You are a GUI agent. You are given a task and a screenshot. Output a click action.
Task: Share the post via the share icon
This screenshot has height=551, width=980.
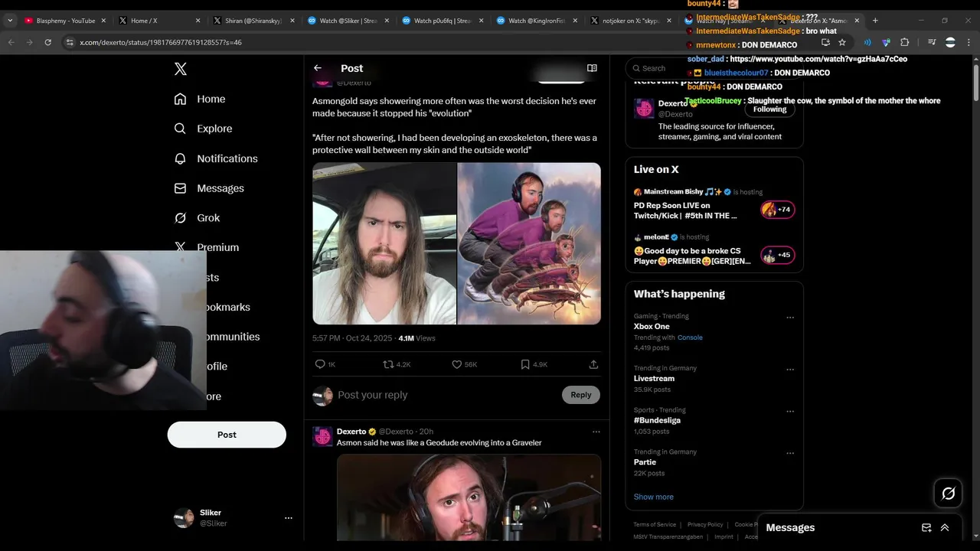tap(593, 364)
